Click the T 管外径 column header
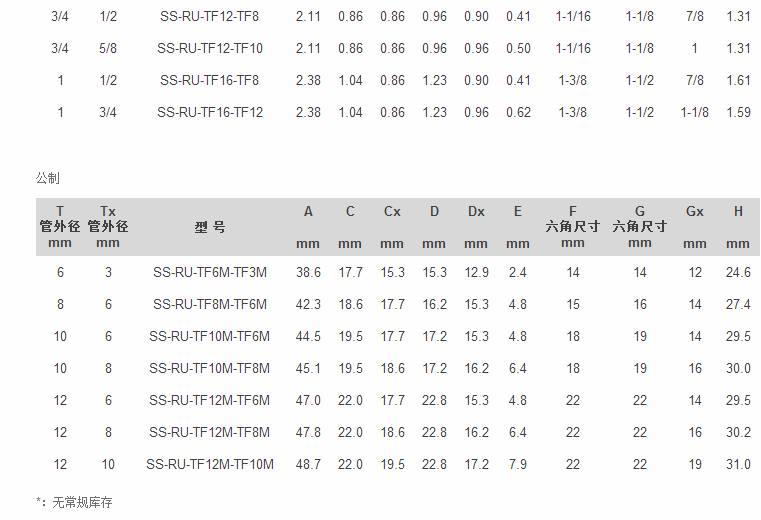This screenshot has width=761, height=520. (x=60, y=227)
